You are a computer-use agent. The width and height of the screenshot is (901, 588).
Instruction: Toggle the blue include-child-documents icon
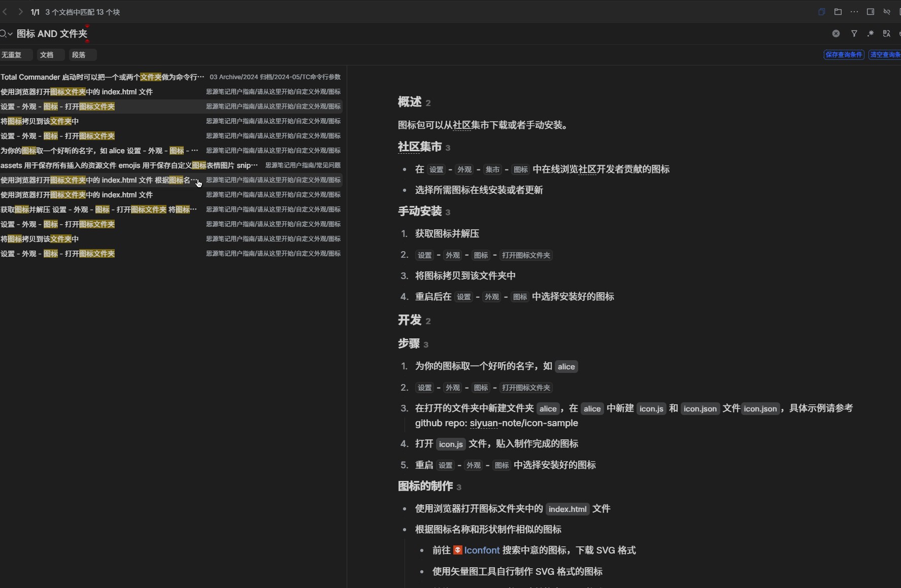coord(822,12)
